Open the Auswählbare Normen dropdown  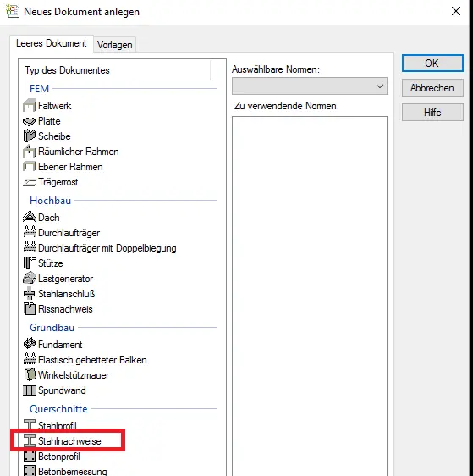(310, 86)
